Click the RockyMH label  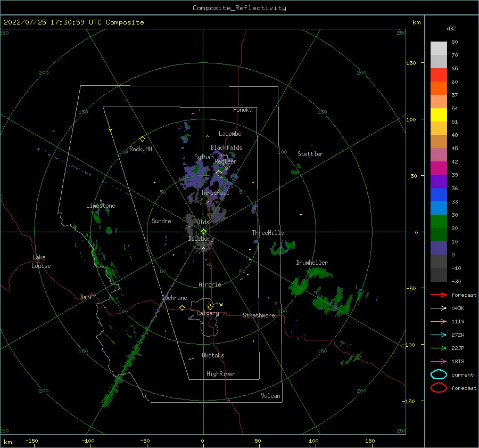[141, 149]
